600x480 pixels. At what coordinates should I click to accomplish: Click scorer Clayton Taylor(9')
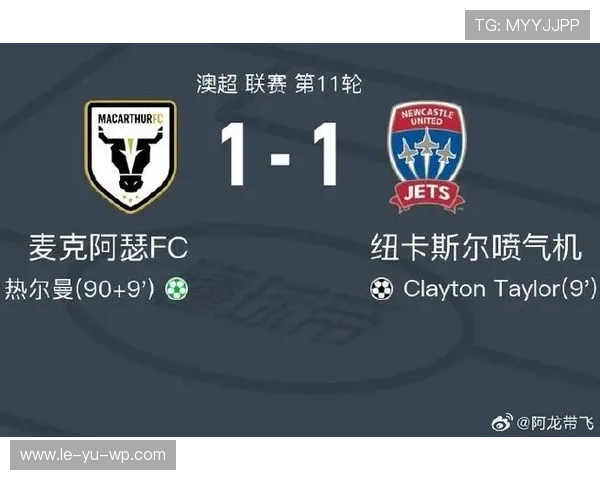[500, 289]
